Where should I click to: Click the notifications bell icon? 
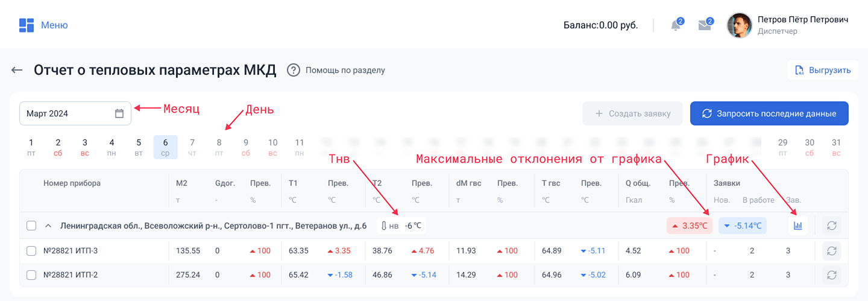point(676,25)
